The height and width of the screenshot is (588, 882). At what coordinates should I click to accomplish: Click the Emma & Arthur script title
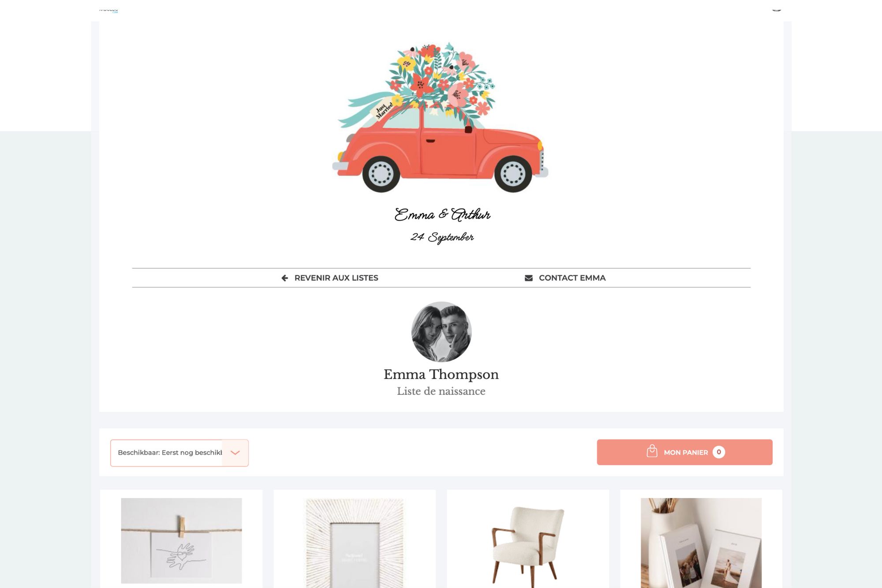tap(442, 215)
